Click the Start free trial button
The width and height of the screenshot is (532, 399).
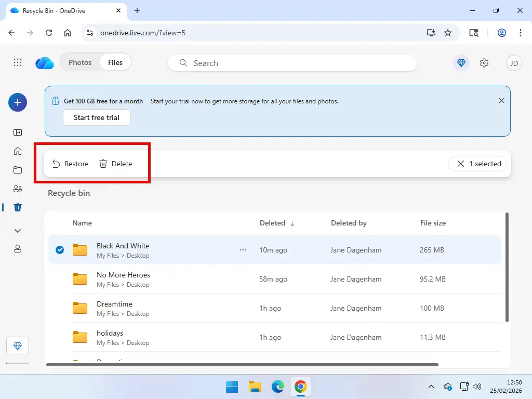96,117
